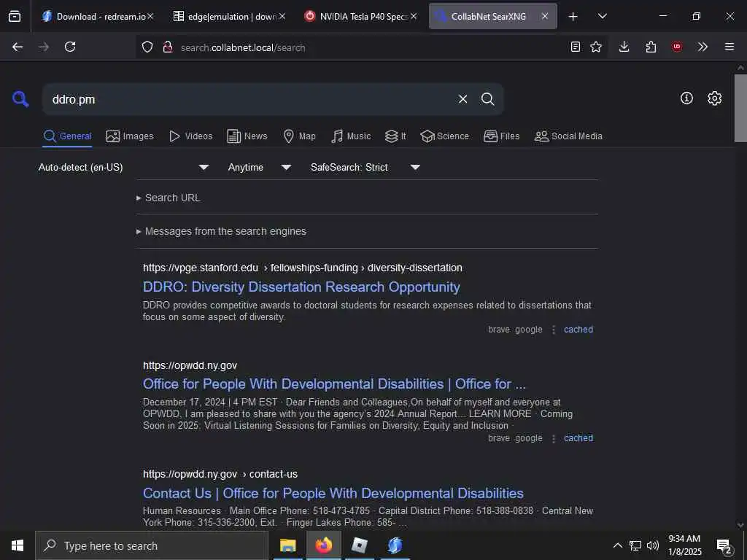Open the network status tray icon

(x=635, y=545)
